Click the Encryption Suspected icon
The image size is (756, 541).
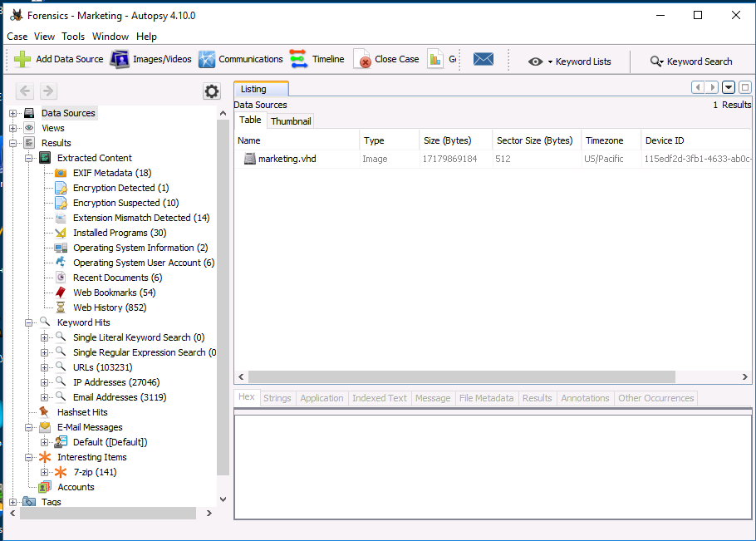point(61,203)
